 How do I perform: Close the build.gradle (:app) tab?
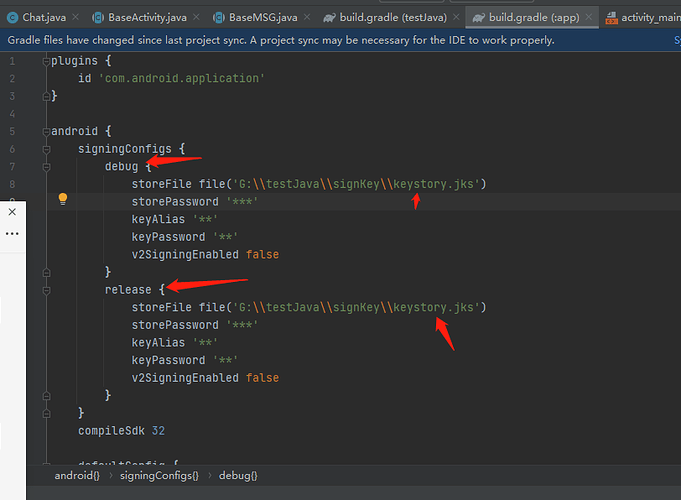pyautogui.click(x=589, y=17)
